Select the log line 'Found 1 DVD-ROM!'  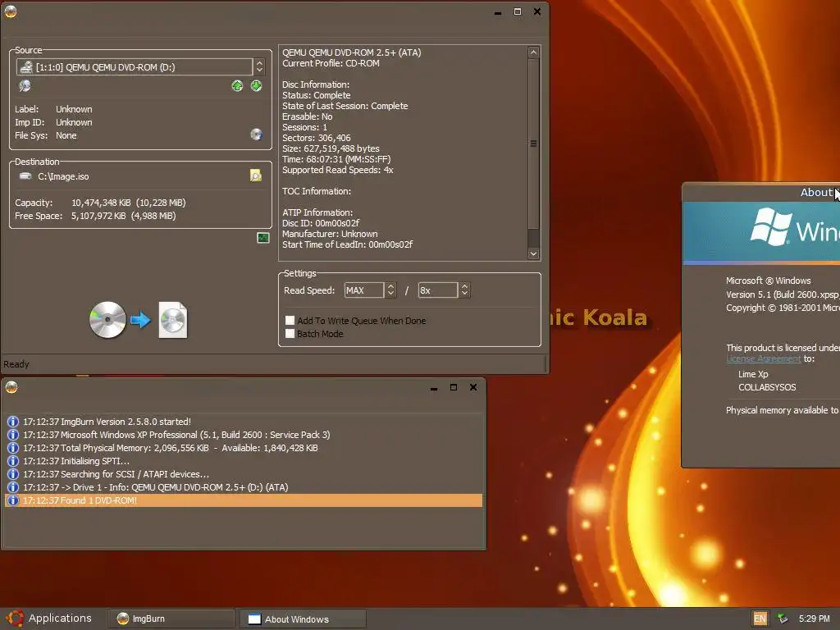point(244,500)
